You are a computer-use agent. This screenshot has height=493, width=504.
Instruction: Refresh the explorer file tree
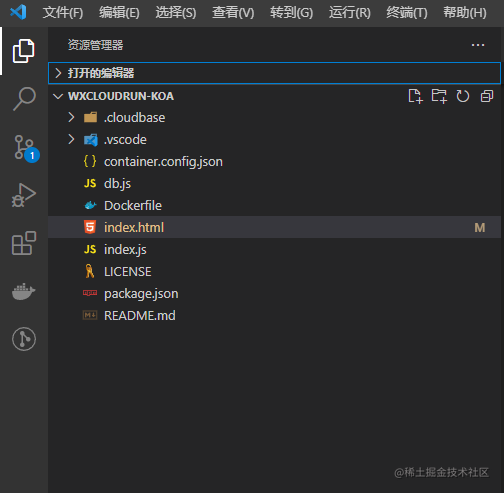(x=463, y=96)
